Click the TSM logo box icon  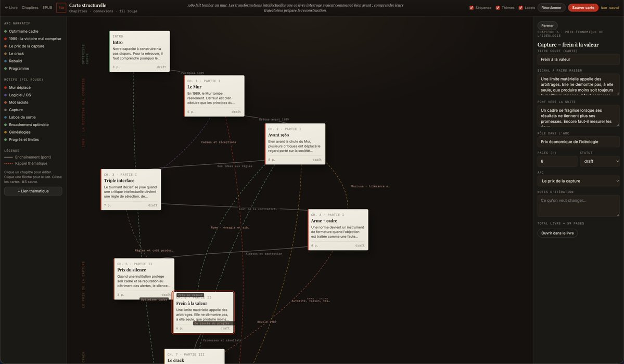click(61, 8)
